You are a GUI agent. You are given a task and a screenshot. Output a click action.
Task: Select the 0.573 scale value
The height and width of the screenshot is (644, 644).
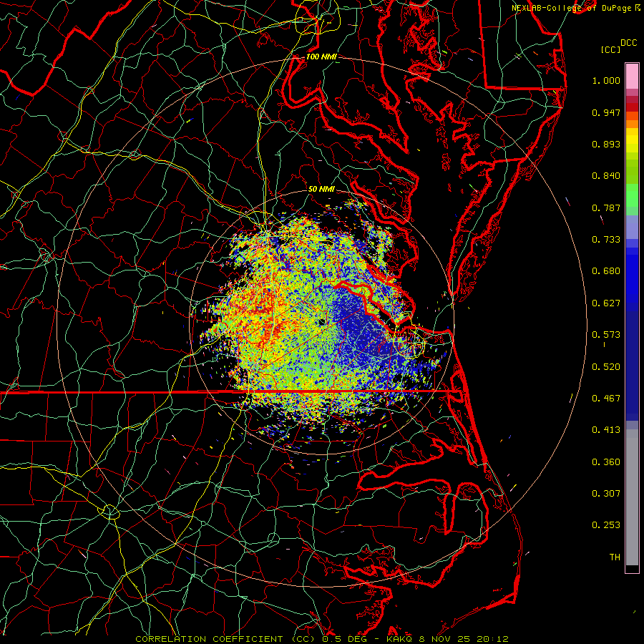tap(606, 335)
